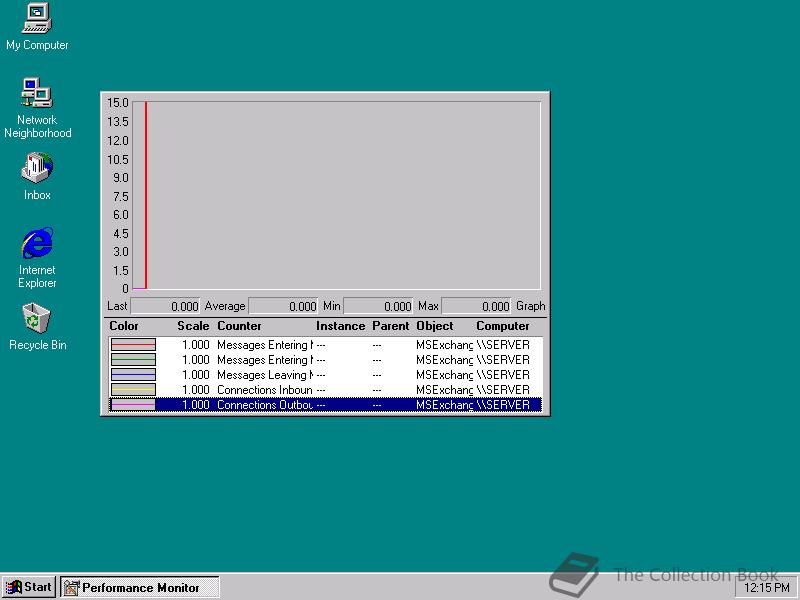The height and width of the screenshot is (600, 800).
Task: Select the red line color swatch
Action: point(133,345)
